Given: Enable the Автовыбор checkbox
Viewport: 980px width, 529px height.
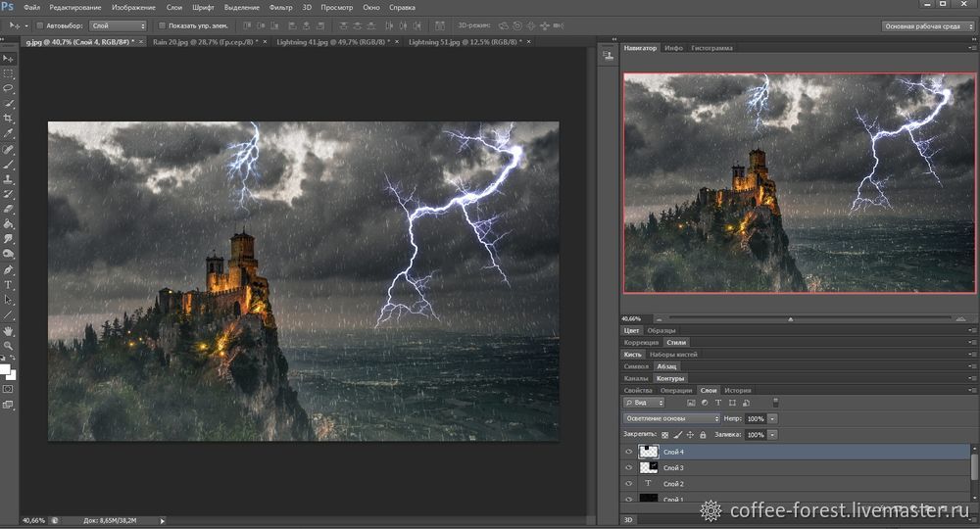Looking at the screenshot, I should (x=40, y=25).
